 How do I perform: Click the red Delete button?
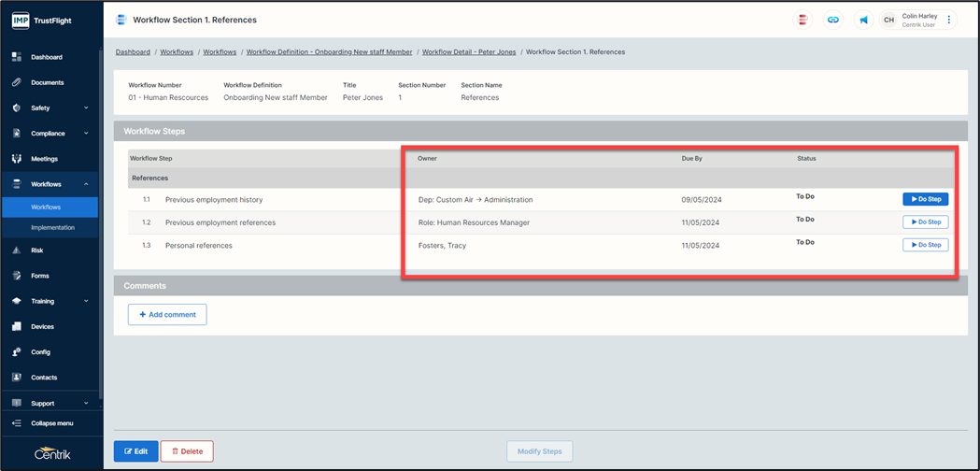(x=187, y=451)
